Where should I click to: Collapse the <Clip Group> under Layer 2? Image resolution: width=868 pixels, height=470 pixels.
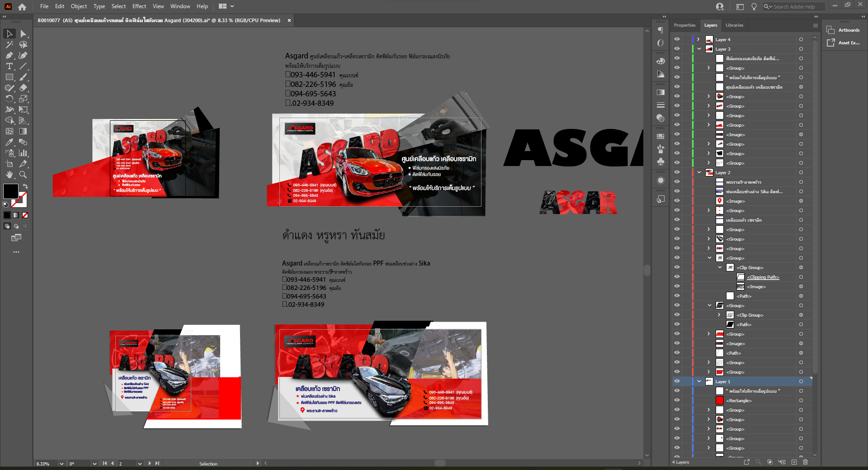coord(720,267)
